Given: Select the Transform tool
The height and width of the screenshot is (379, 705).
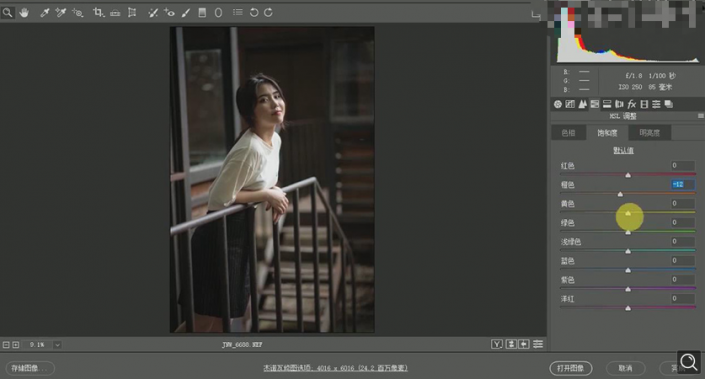Looking at the screenshot, I should tap(132, 13).
